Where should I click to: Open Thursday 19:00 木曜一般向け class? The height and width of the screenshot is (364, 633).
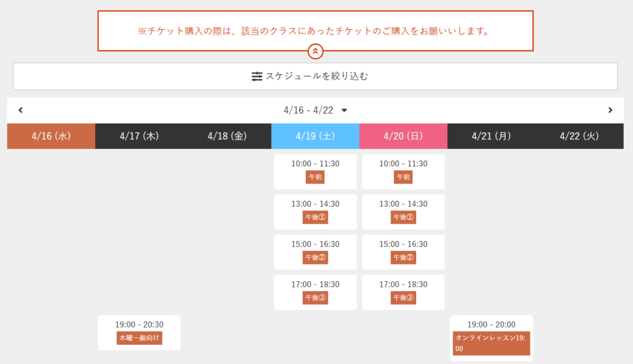coord(139,332)
